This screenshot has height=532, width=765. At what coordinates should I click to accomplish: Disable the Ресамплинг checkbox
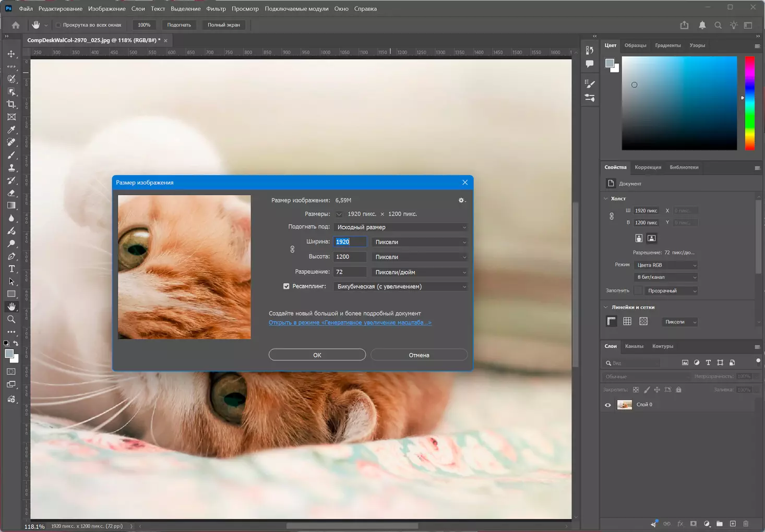pos(286,286)
